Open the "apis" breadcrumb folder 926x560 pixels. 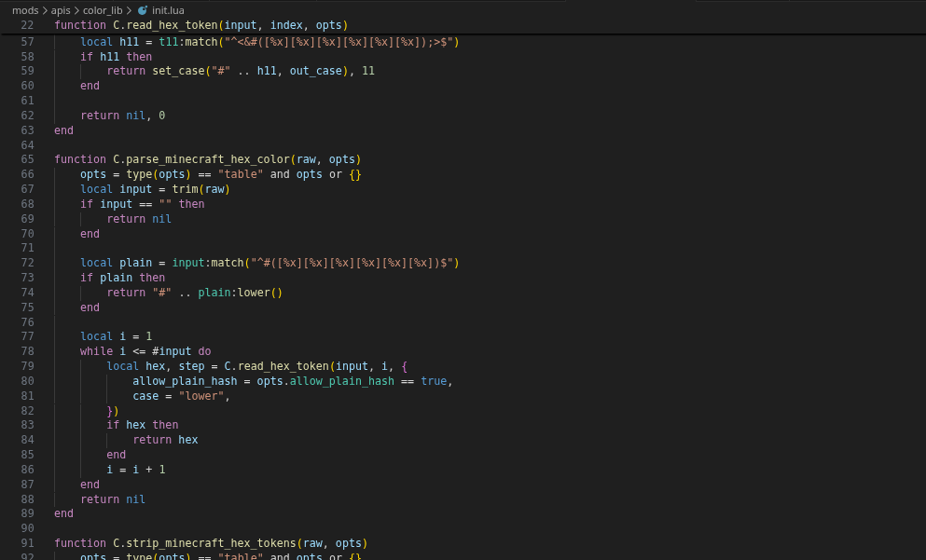click(61, 10)
